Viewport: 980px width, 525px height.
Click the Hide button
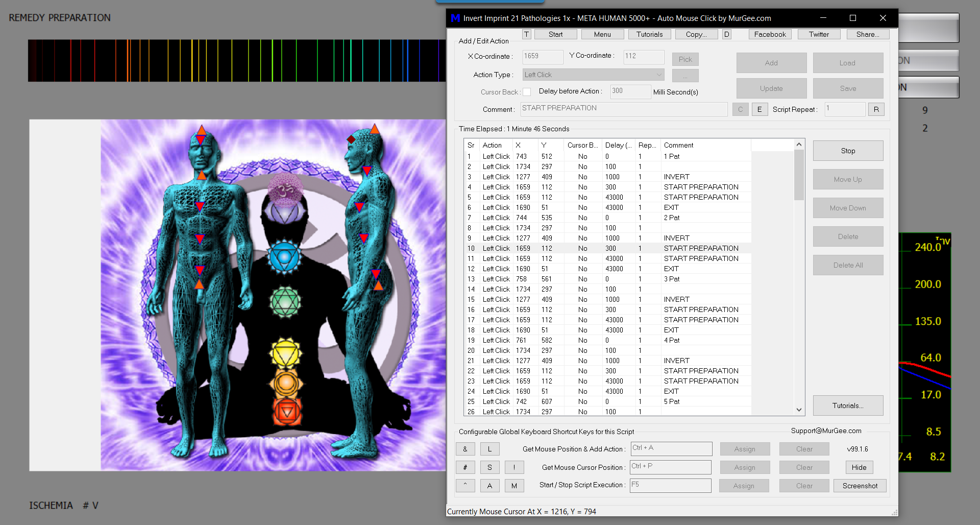tap(859, 467)
